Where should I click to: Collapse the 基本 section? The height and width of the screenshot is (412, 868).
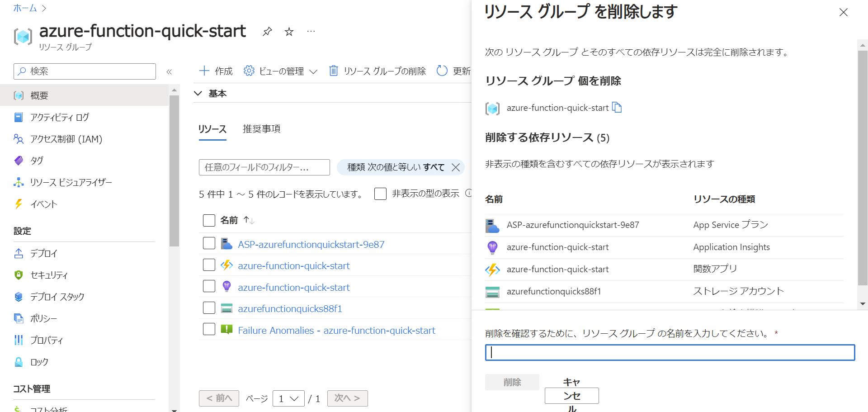click(x=198, y=93)
